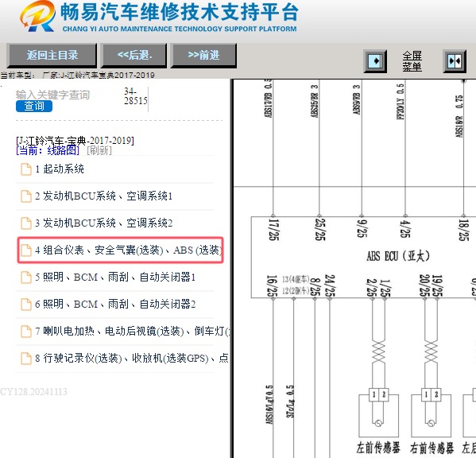Click the 右前传感器 label in diagram

pos(431,448)
